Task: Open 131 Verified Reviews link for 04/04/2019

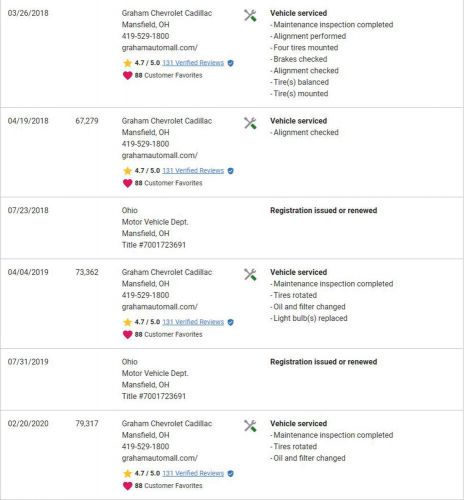Action: (x=193, y=322)
